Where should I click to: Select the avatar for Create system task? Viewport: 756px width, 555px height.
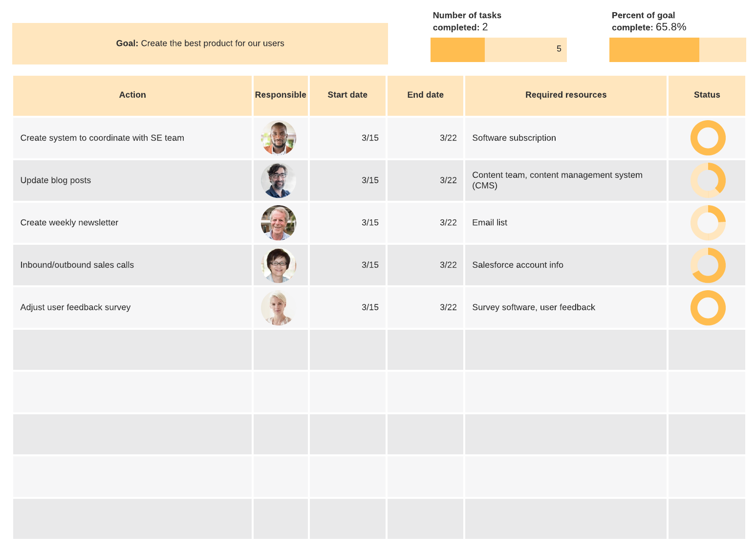tap(279, 138)
